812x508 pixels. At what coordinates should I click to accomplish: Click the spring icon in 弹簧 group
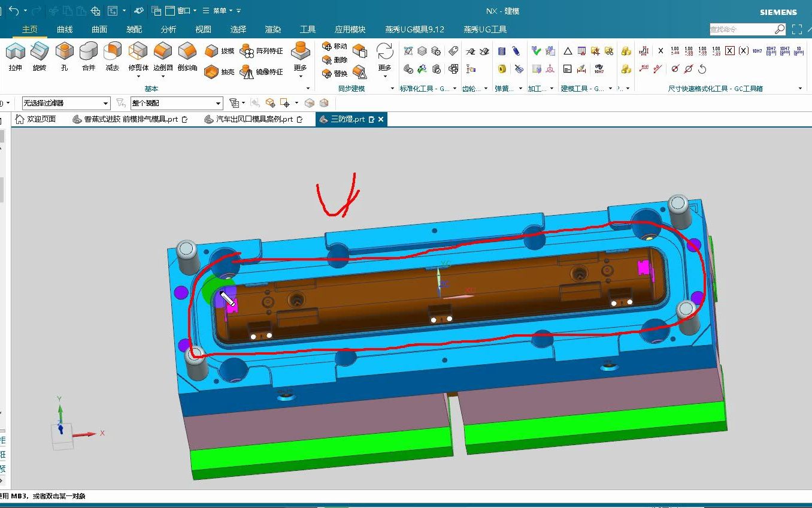coord(516,52)
